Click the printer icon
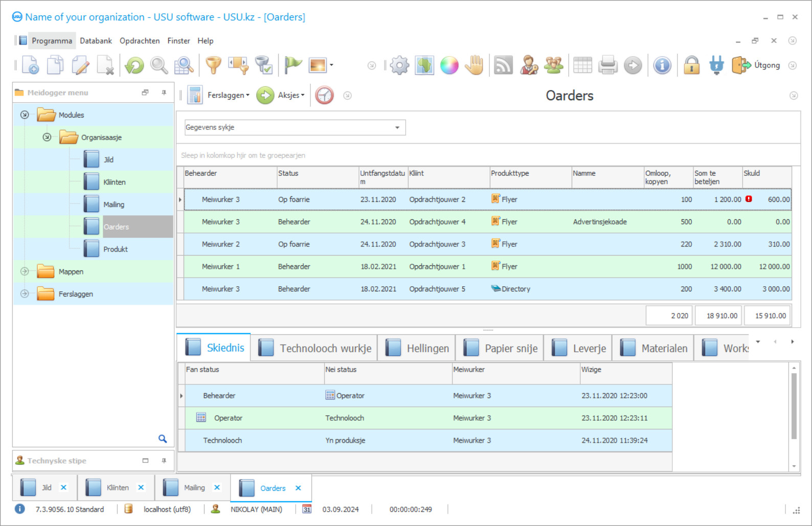Image resolution: width=812 pixels, height=526 pixels. click(x=608, y=65)
